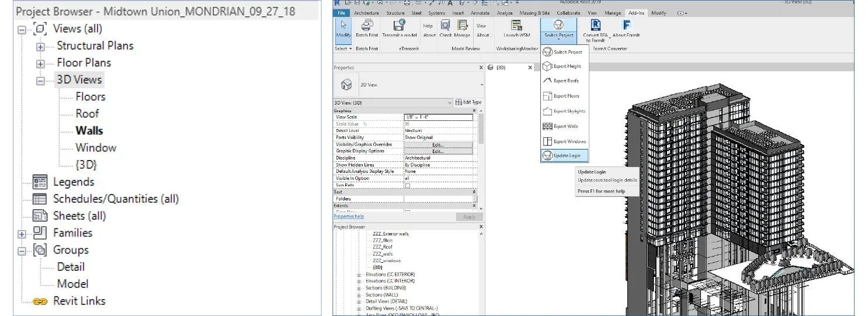This screenshot has height=316, width=868.
Task: Click Update Login in the dropdown
Action: [564, 155]
